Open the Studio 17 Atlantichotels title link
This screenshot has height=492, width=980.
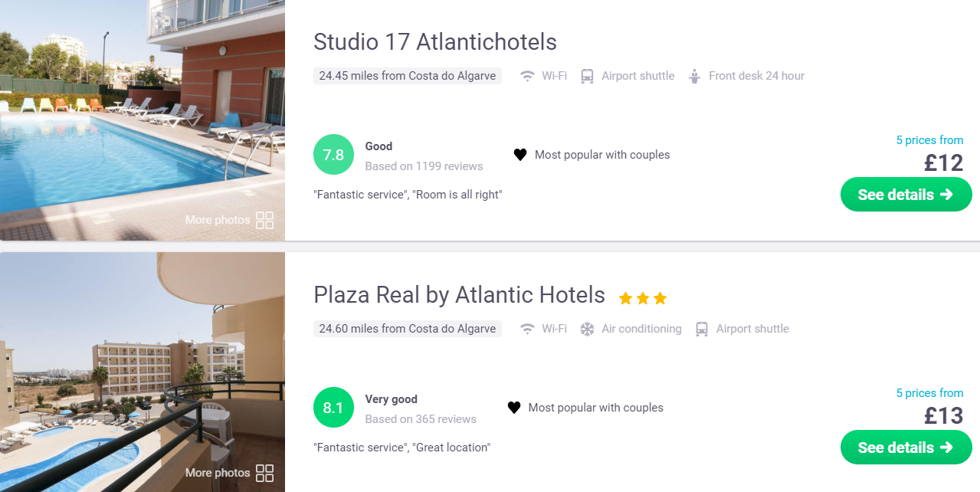click(435, 41)
